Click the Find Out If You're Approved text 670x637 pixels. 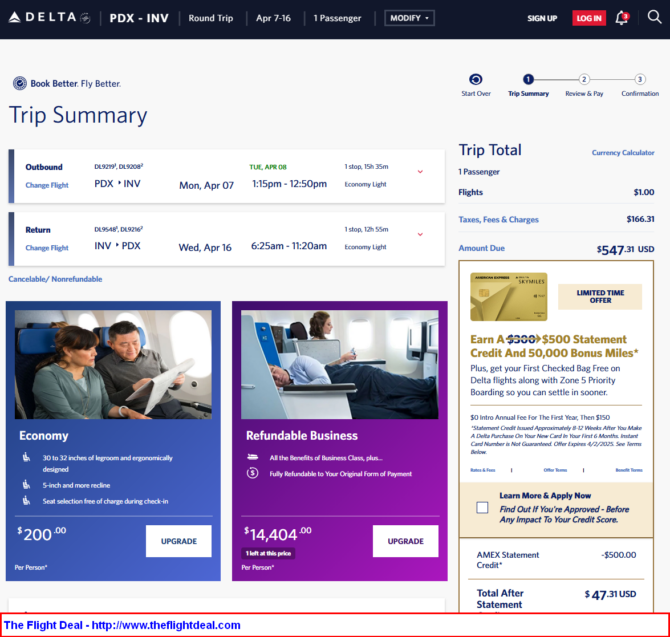[x=564, y=514]
